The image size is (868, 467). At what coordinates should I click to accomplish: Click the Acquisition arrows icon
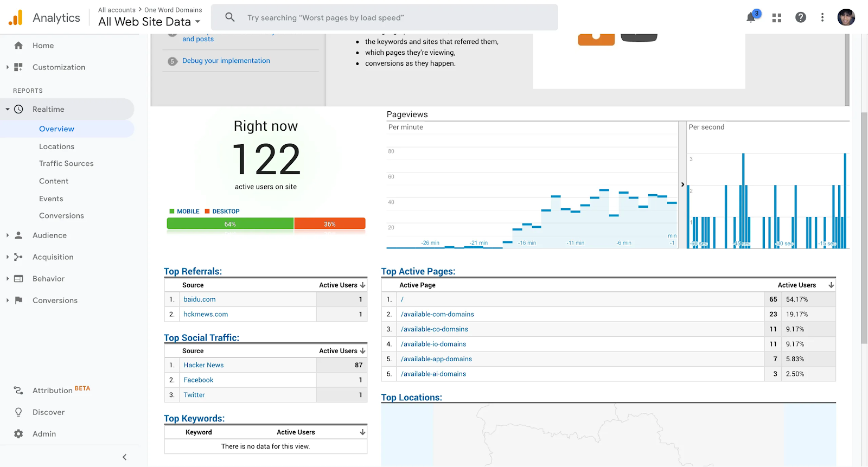18,257
